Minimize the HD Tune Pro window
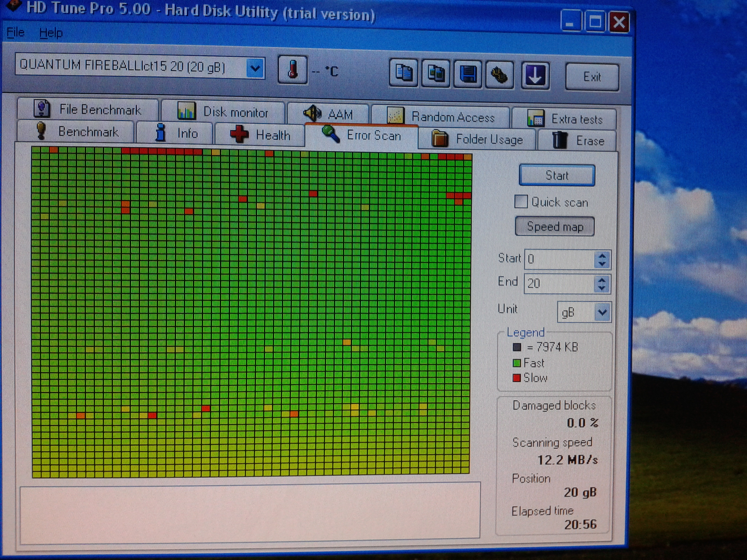Screen dimensions: 747x560 click(x=570, y=21)
